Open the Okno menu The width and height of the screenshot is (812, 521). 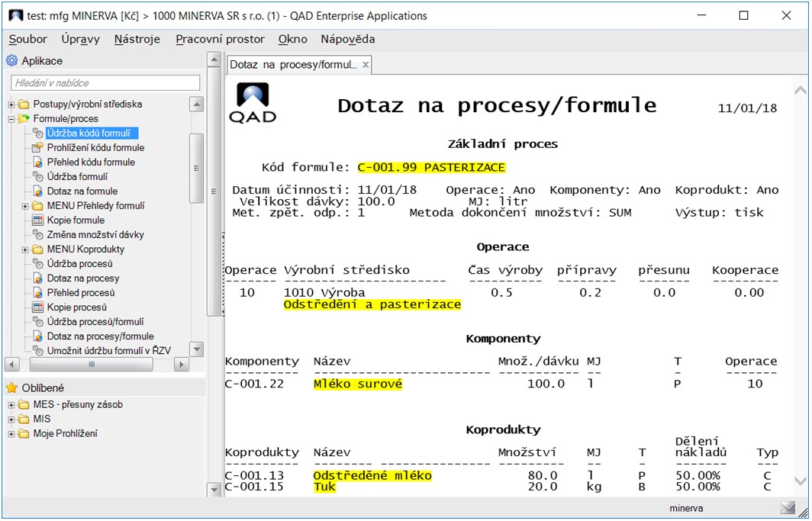pos(292,40)
